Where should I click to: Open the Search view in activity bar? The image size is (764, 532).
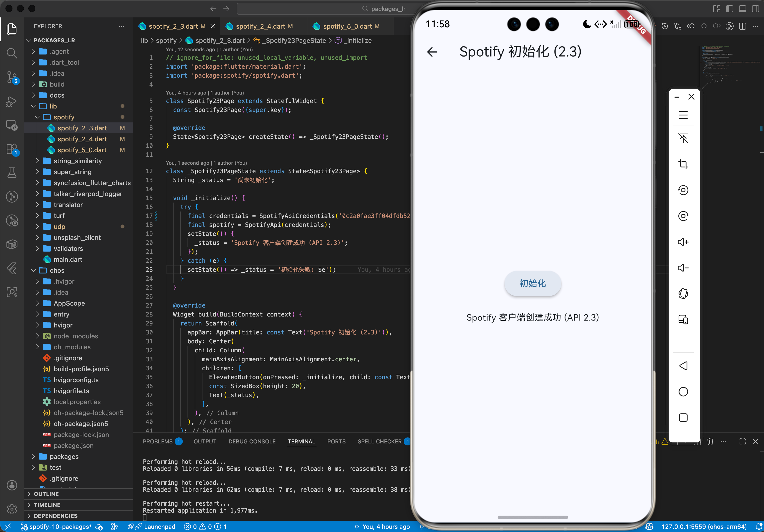coord(12,53)
